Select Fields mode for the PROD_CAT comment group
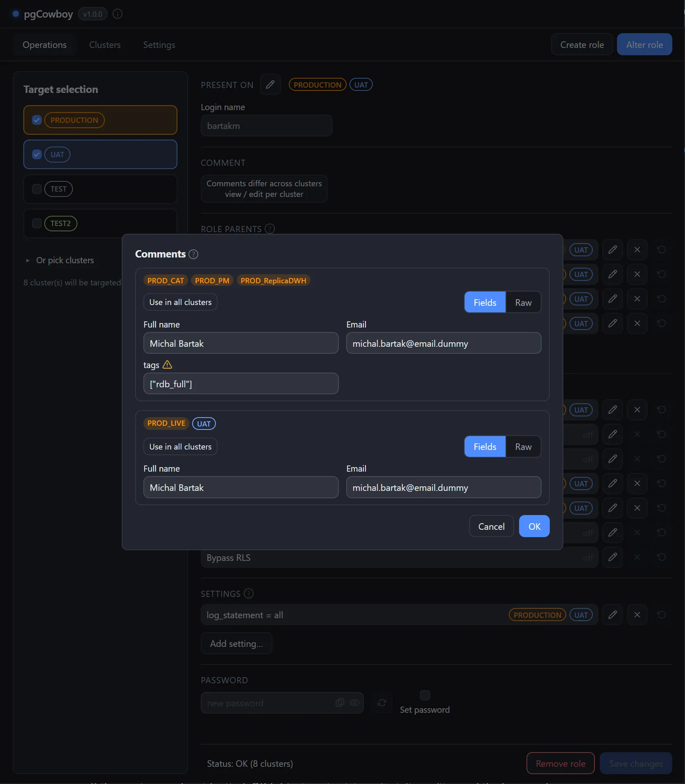 click(x=485, y=302)
